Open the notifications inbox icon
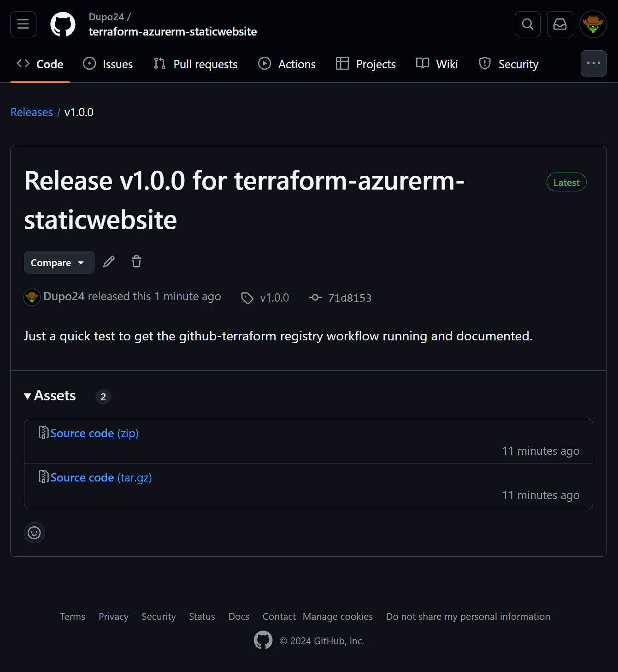 click(x=560, y=24)
